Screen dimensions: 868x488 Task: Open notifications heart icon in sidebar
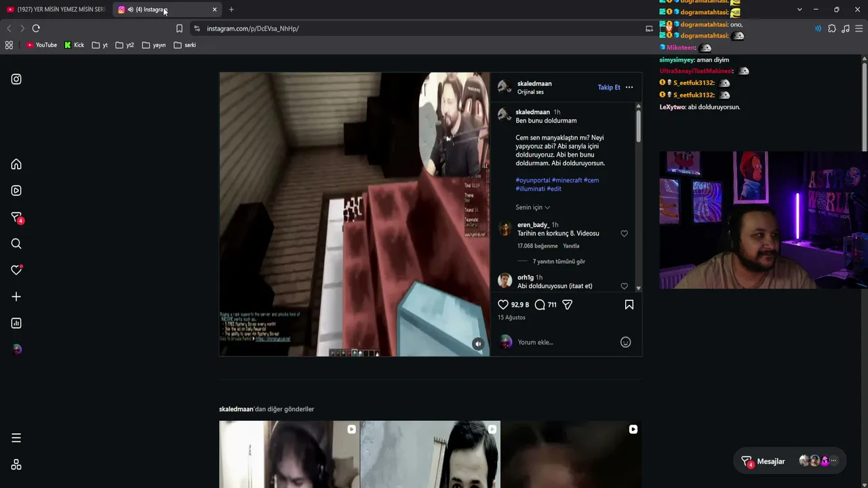tap(16, 270)
